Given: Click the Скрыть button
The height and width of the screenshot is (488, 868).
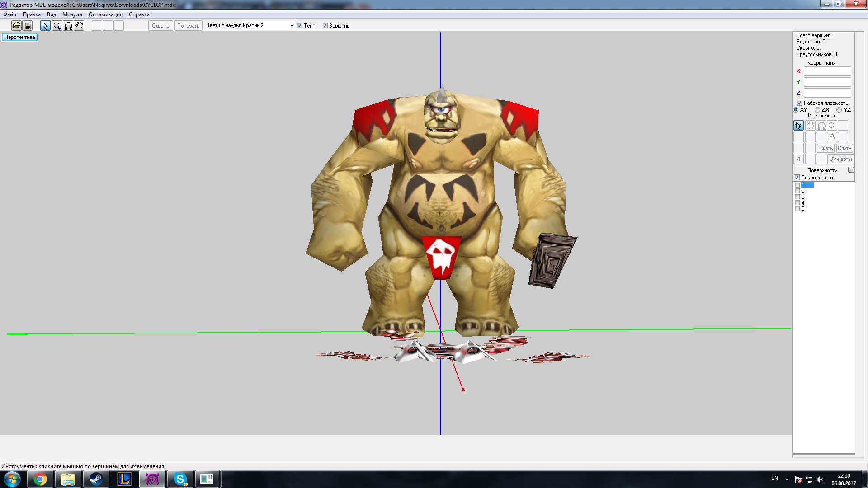Looking at the screenshot, I should tap(160, 26).
